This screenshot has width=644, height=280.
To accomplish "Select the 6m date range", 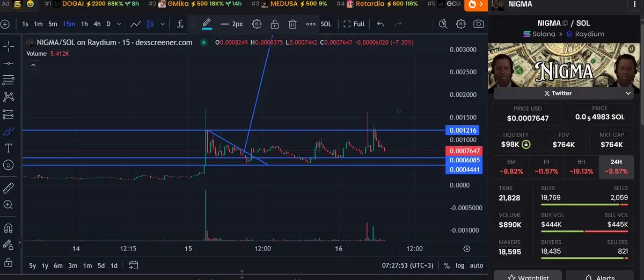I will coord(58,265).
